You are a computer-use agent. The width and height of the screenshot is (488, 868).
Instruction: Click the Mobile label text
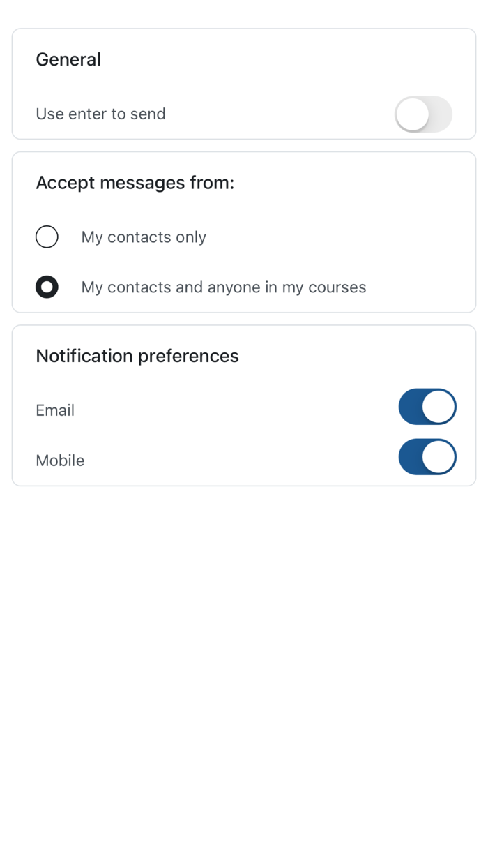[60, 461]
